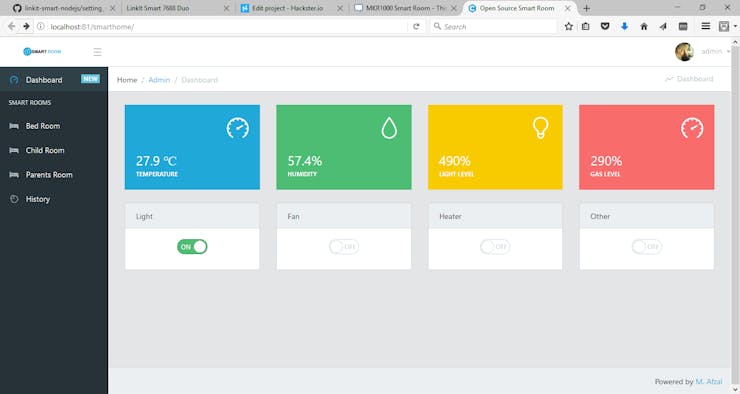Image resolution: width=740 pixels, height=394 pixels.
Task: Click the light bulb icon
Action: pyautogui.click(x=540, y=127)
